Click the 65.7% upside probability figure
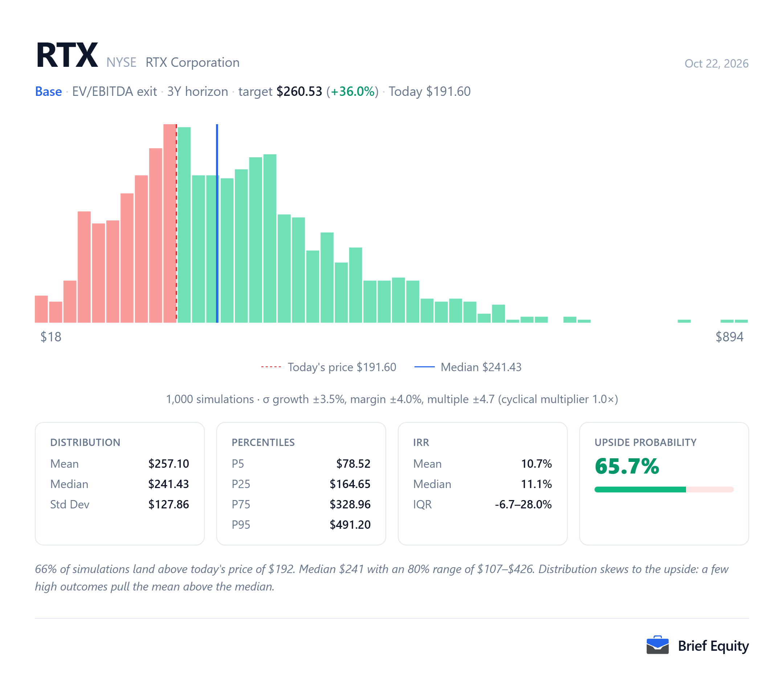Viewport: 784px width, 674px height. pyautogui.click(x=626, y=466)
